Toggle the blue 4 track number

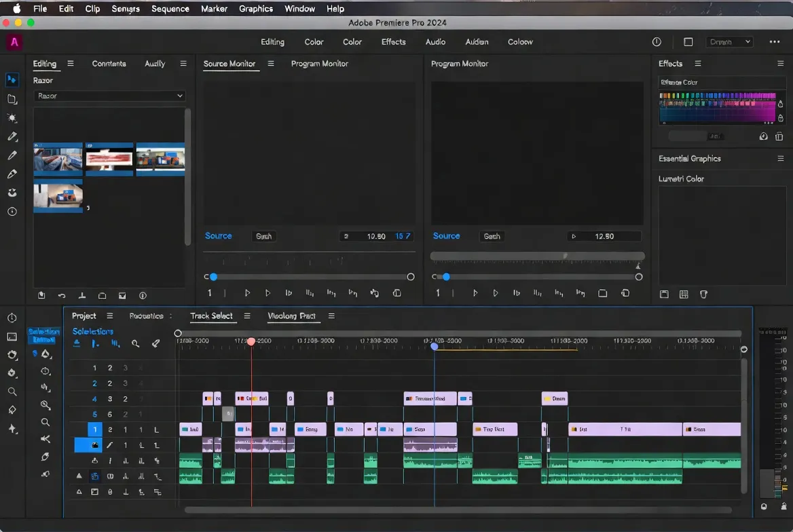94,399
